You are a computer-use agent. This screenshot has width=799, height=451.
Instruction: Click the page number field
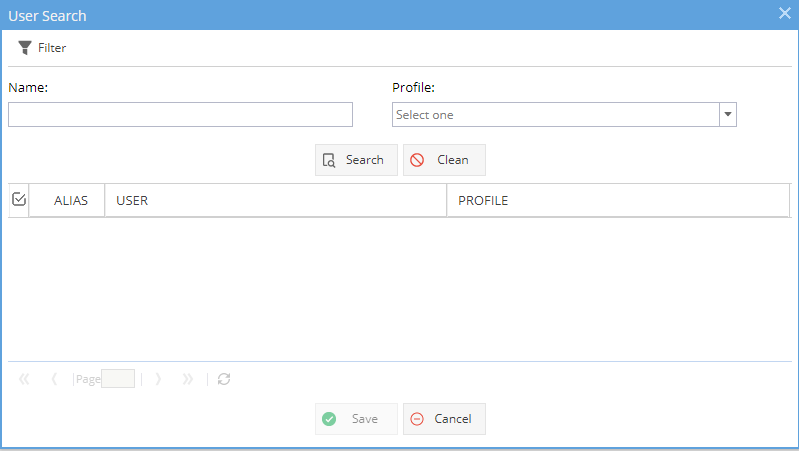point(118,379)
